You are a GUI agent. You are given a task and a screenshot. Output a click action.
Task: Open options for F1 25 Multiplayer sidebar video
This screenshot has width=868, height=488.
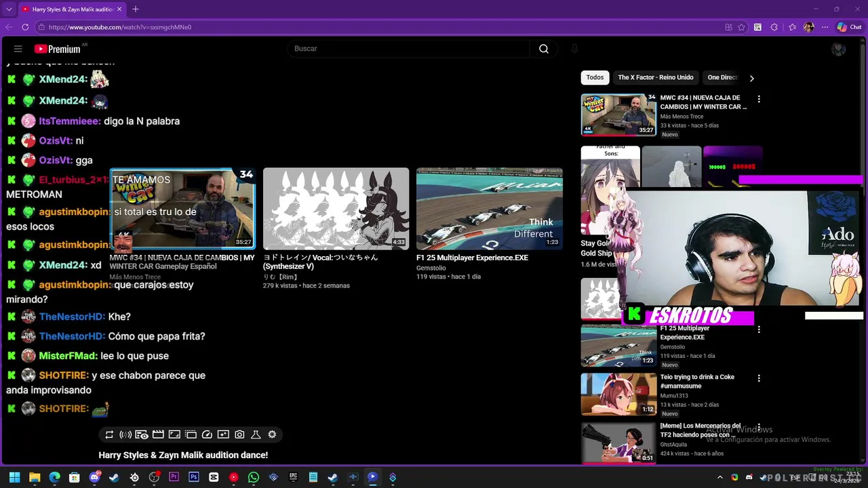click(x=759, y=329)
